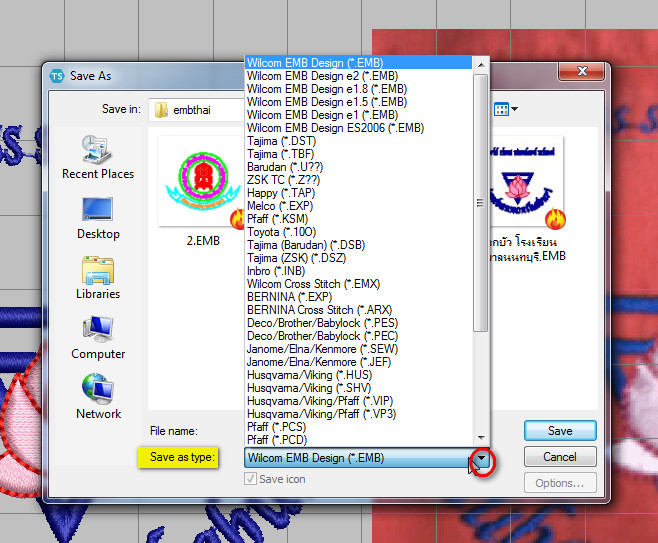Choose Wilcom EMB Design e2 (*.EMB)
Viewport: 658px width, 543px height.
click(x=359, y=76)
